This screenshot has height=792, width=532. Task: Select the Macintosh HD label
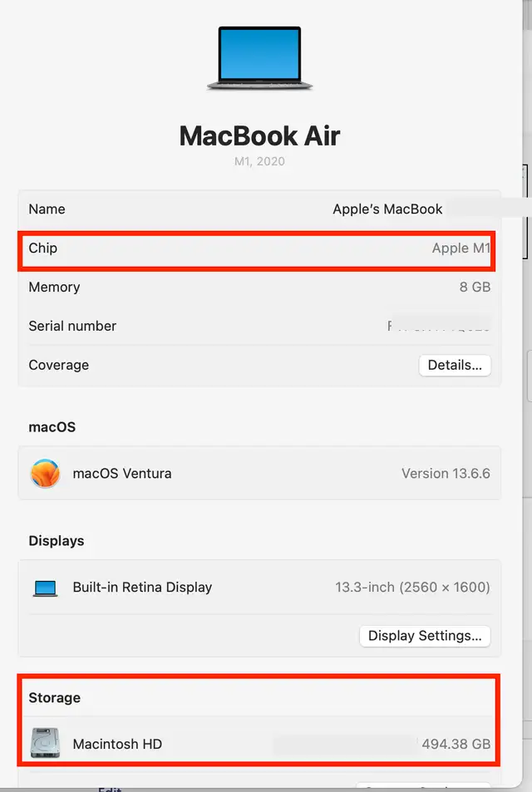117,744
